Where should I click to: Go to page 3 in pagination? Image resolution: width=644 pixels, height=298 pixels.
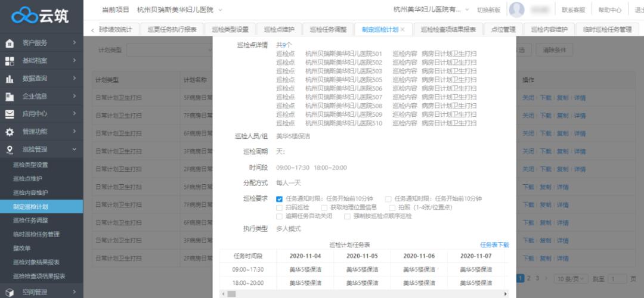pos(537,278)
